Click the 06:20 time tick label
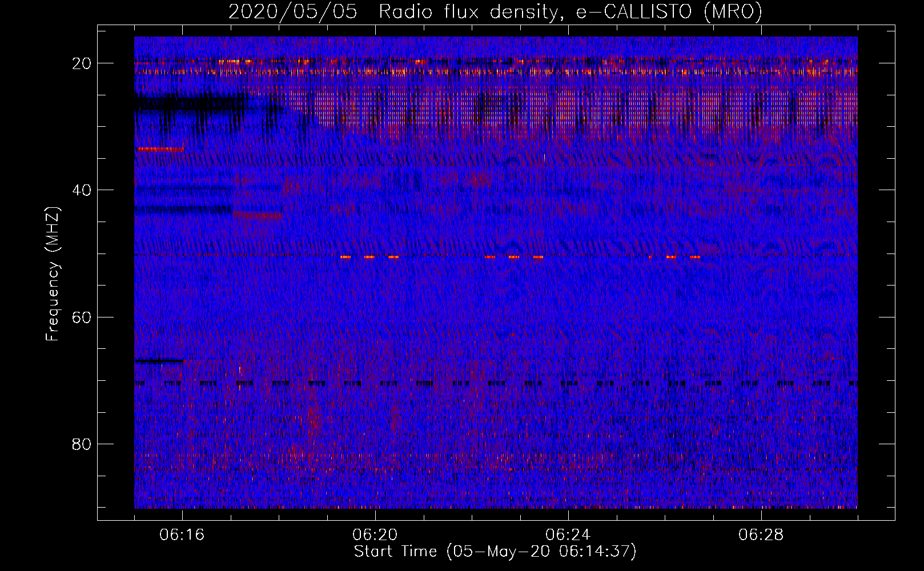This screenshot has width=924, height=571. click(375, 535)
